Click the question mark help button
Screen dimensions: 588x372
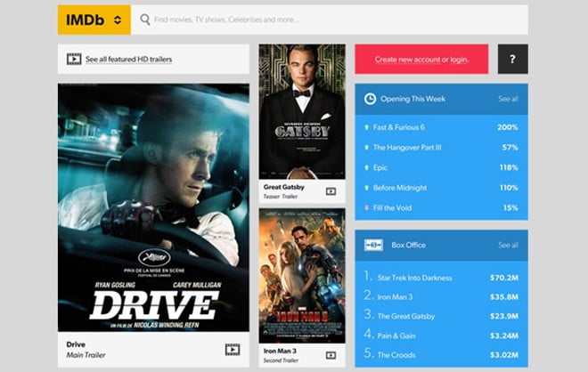[x=512, y=59]
